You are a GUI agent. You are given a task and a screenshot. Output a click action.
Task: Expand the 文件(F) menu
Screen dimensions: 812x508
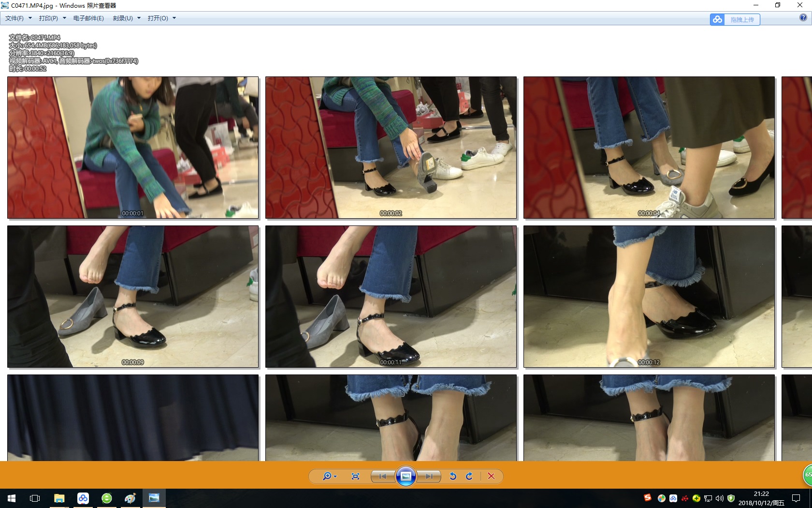click(18, 18)
